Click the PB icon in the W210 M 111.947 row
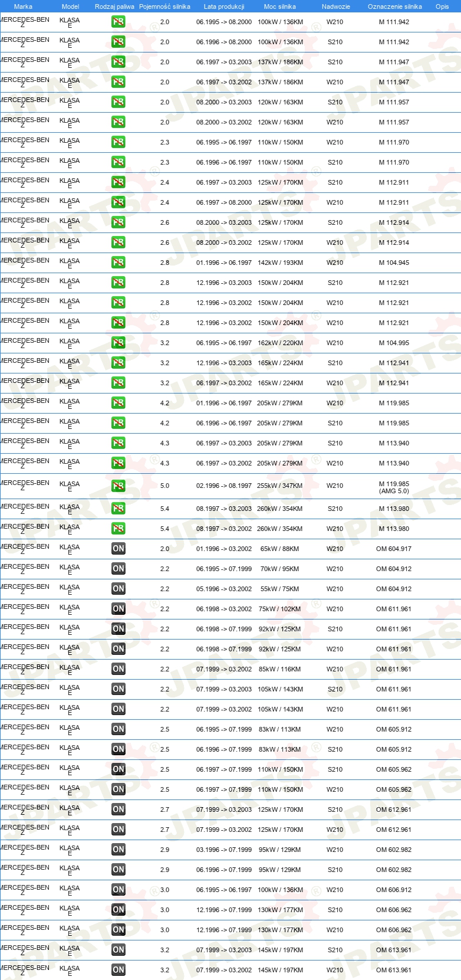461x980 pixels. pos(118,82)
